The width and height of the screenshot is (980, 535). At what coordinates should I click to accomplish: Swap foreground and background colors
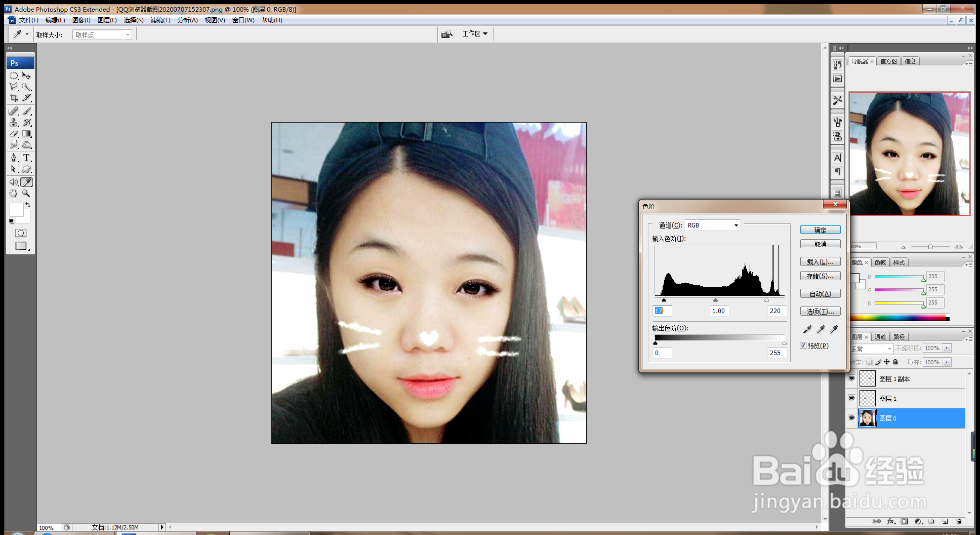28,205
